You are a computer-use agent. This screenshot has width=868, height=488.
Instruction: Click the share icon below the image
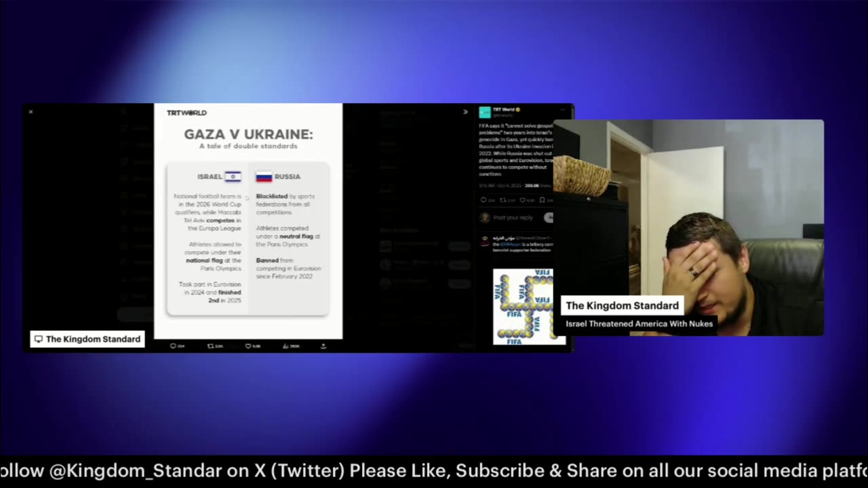click(323, 346)
